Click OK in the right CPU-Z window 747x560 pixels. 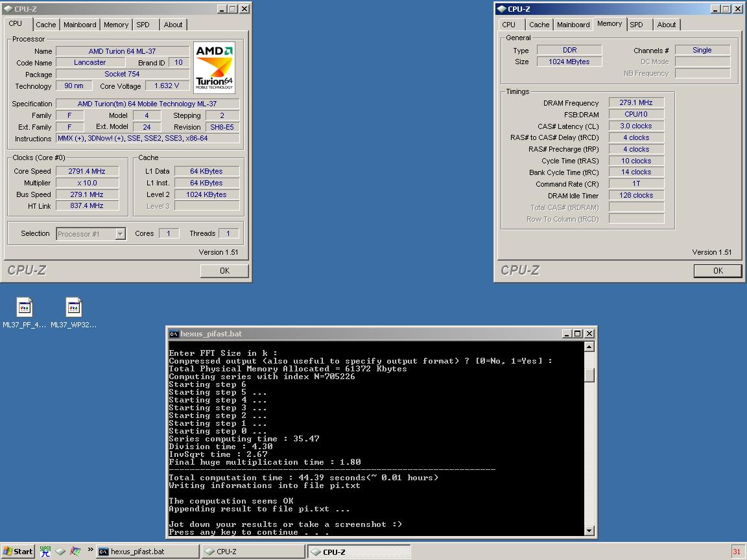coord(718,270)
